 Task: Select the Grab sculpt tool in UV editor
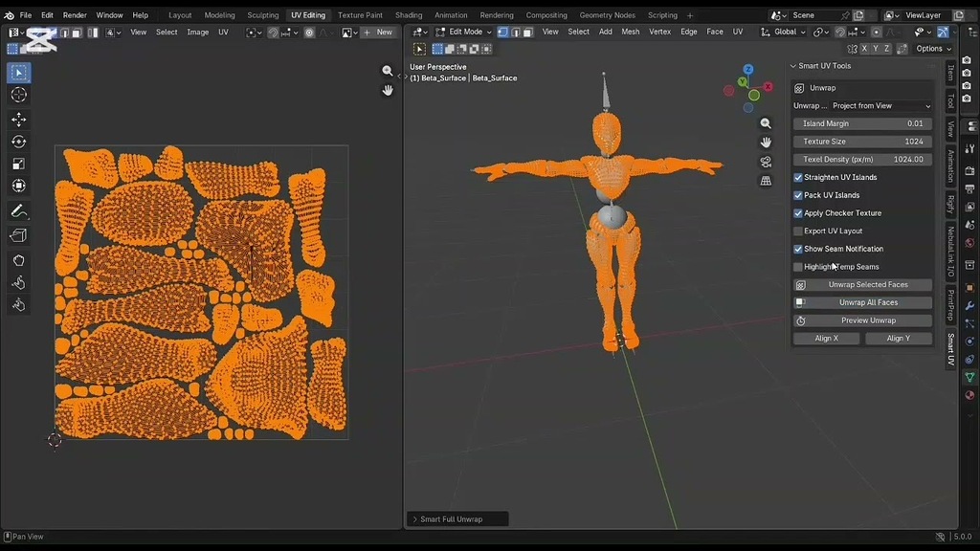tap(19, 260)
